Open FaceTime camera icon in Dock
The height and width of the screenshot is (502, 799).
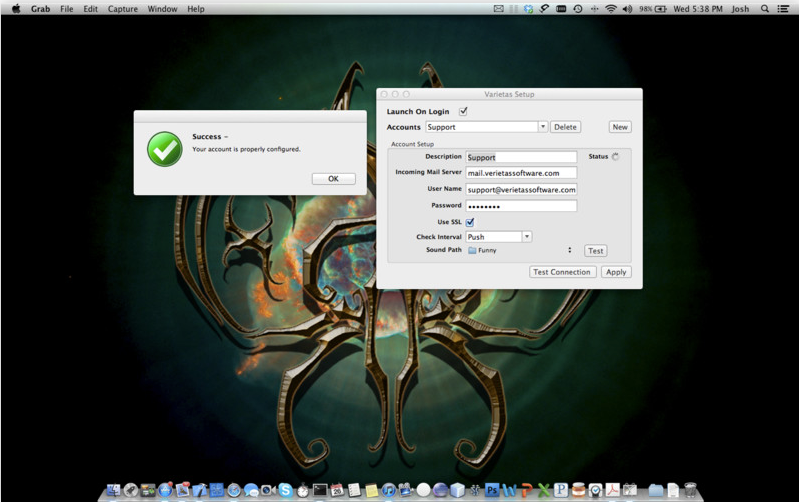(x=268, y=490)
